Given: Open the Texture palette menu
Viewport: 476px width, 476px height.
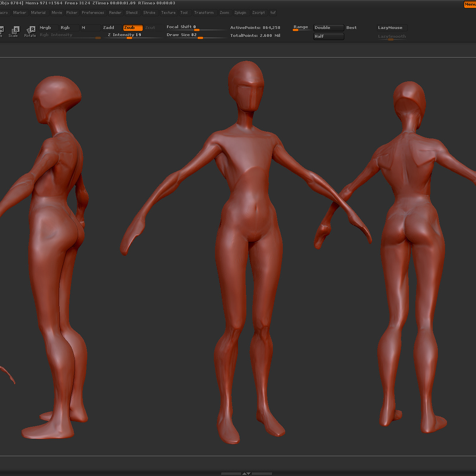Looking at the screenshot, I should tap(168, 13).
